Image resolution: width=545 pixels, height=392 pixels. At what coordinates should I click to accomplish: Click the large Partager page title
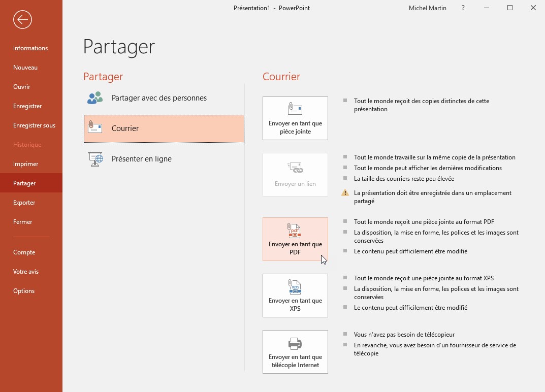[119, 47]
